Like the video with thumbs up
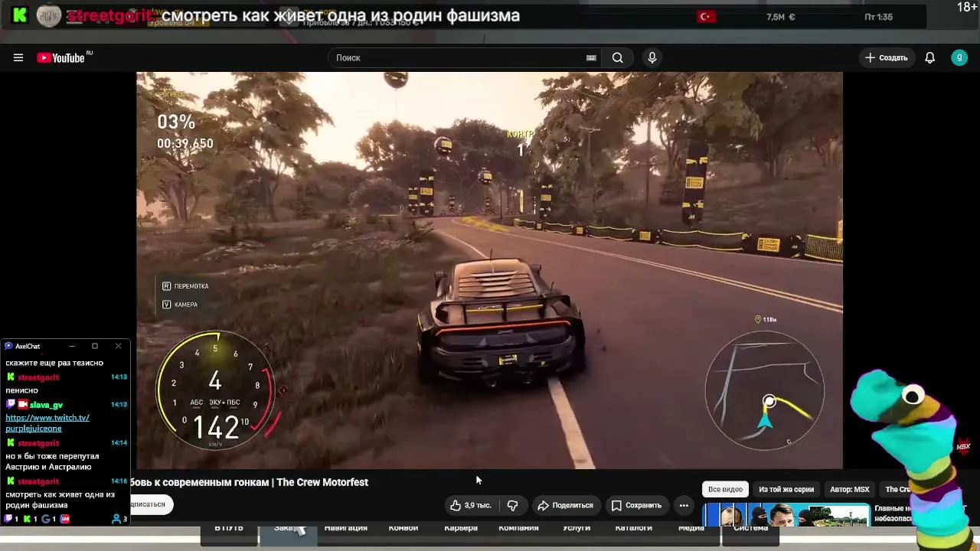The width and height of the screenshot is (980, 551). [471, 505]
